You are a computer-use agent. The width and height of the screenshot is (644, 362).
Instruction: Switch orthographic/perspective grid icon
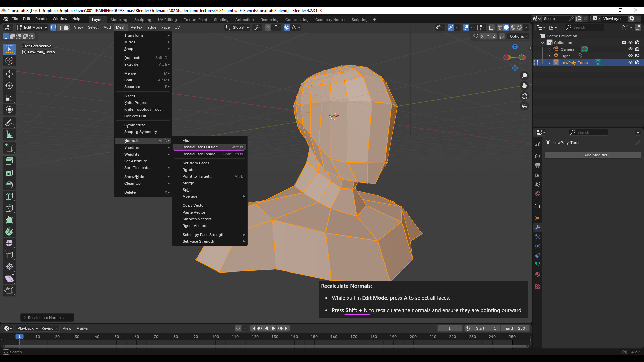pos(524,106)
